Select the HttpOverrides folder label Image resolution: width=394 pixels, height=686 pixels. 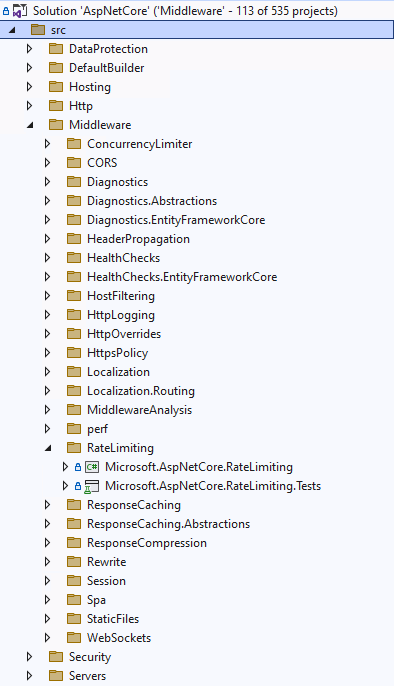point(124,334)
